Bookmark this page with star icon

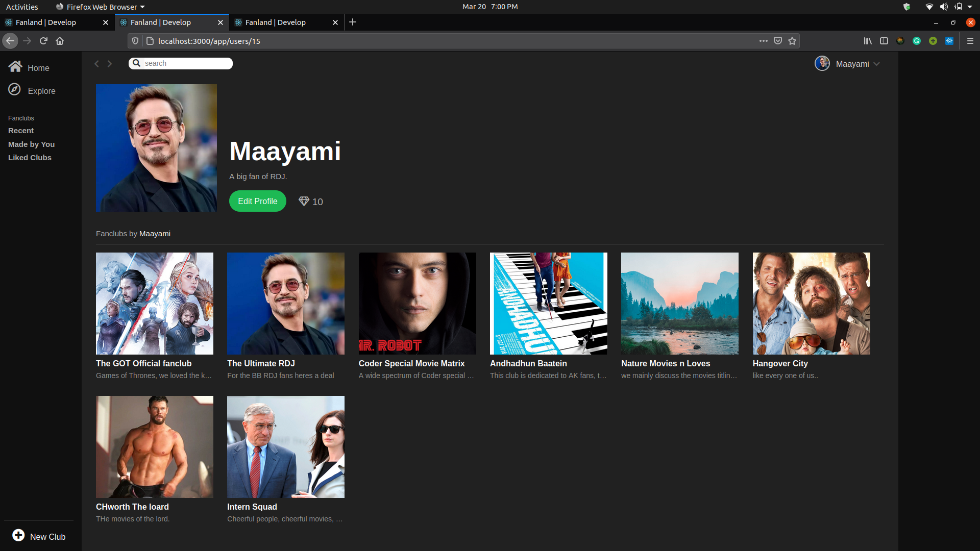792,41
